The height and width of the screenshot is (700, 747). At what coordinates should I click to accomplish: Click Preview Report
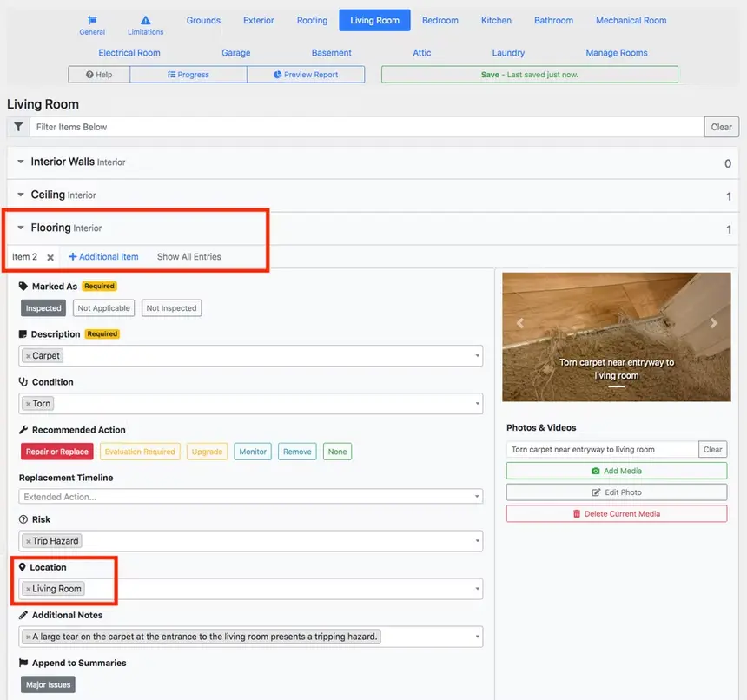pos(306,75)
